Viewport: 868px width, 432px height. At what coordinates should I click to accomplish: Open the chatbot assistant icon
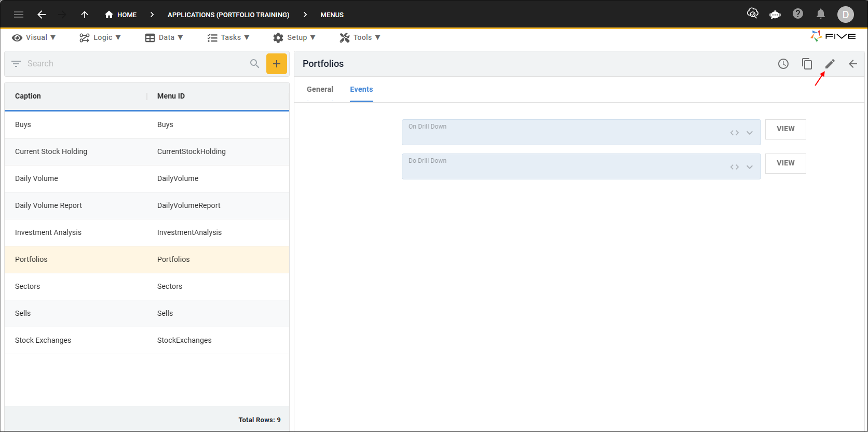[x=775, y=14]
